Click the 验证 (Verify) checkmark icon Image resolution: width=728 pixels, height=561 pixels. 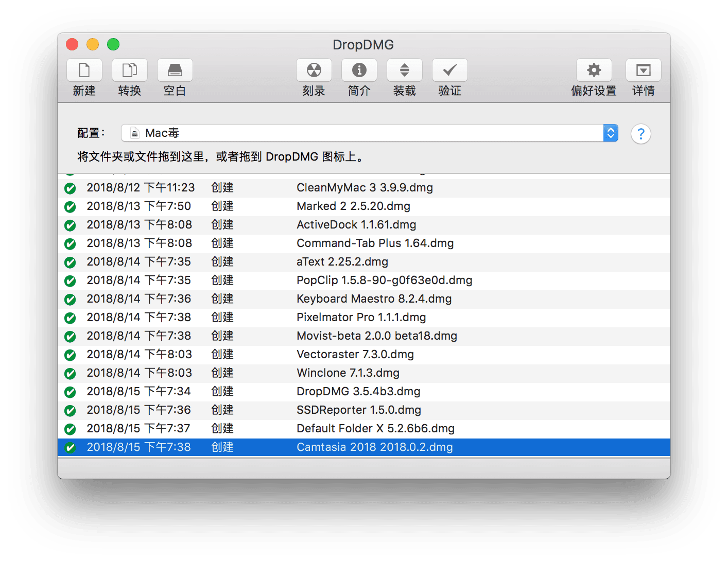point(450,70)
